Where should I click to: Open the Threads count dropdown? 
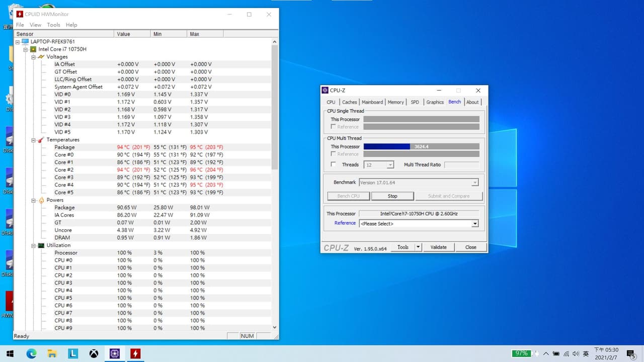tap(390, 165)
